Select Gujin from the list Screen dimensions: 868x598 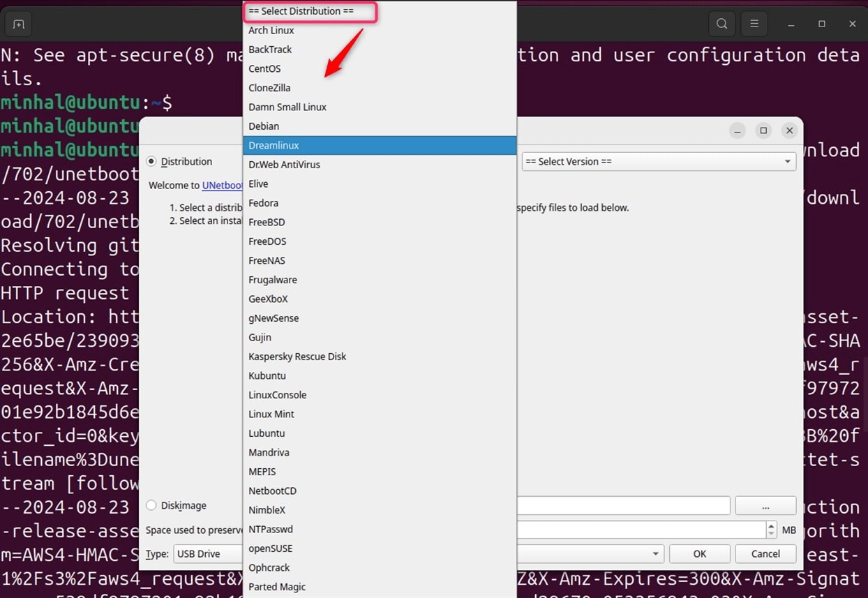[380, 337]
